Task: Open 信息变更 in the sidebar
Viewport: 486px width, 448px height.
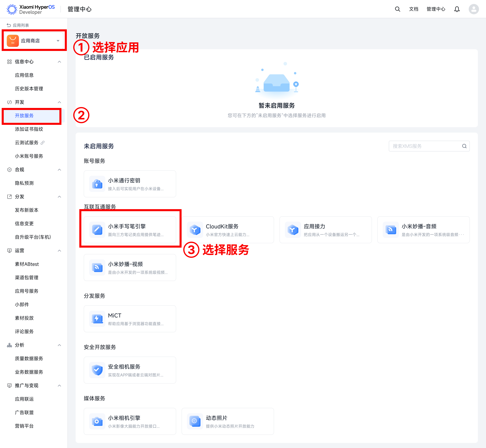Action: 24,223
